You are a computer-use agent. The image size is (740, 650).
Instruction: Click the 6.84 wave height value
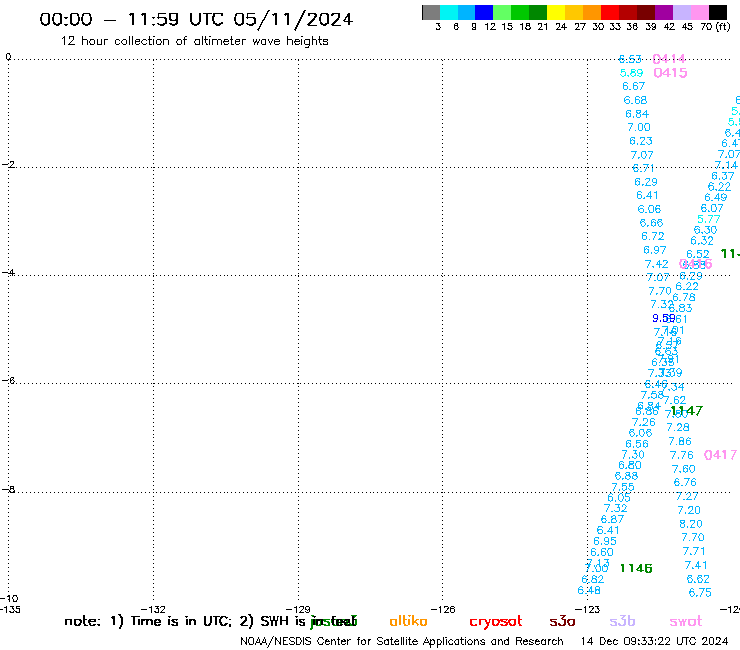pyautogui.click(x=637, y=114)
